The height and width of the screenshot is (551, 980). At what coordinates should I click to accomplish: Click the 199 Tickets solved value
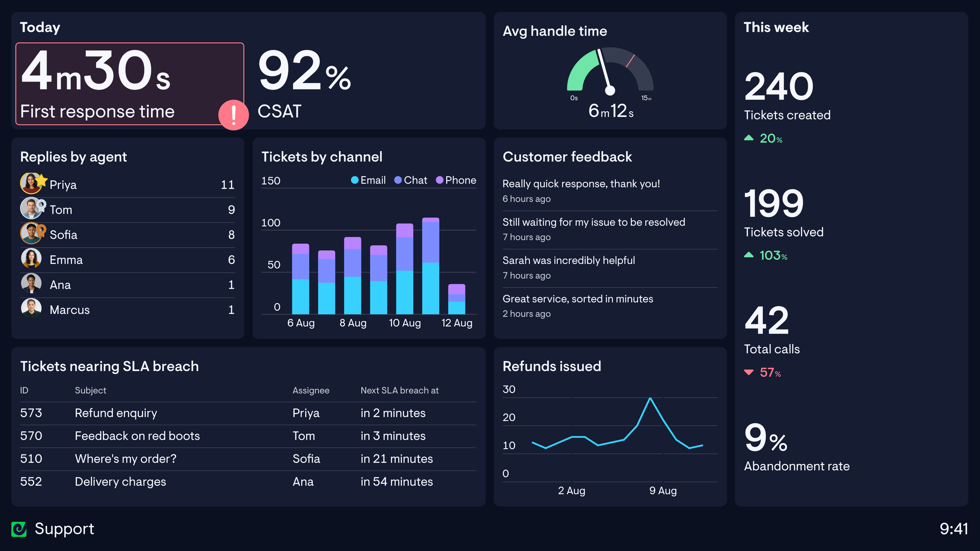pos(774,203)
